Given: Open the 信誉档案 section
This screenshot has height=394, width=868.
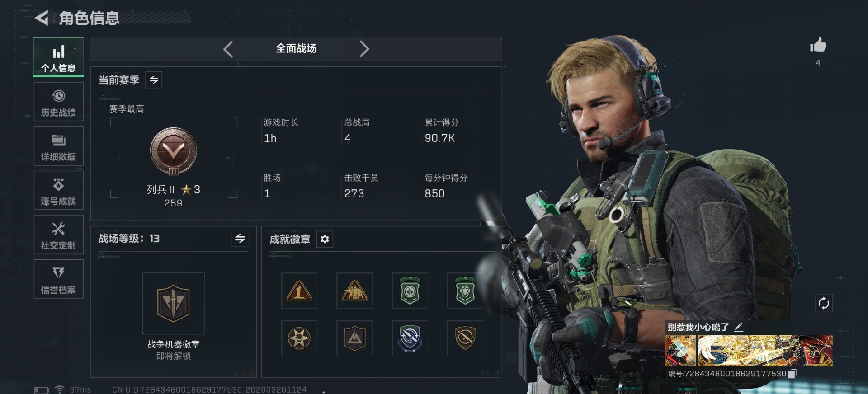Looking at the screenshot, I should pyautogui.click(x=58, y=279).
